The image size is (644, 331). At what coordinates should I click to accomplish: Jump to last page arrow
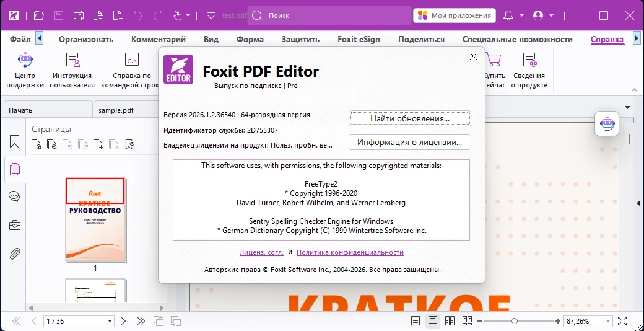[x=141, y=321]
